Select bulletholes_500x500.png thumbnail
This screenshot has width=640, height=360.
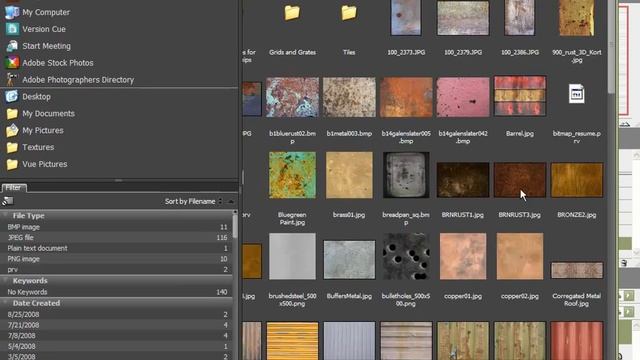[406, 256]
